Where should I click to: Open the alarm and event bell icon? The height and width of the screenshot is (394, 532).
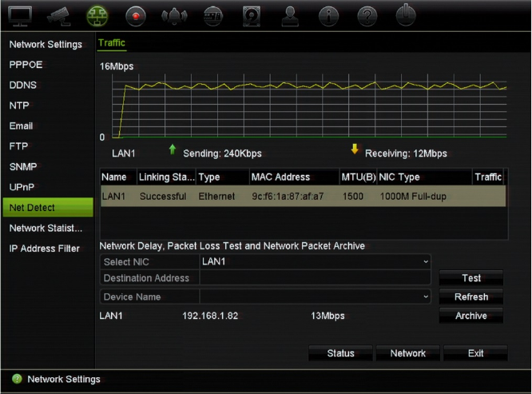click(174, 16)
